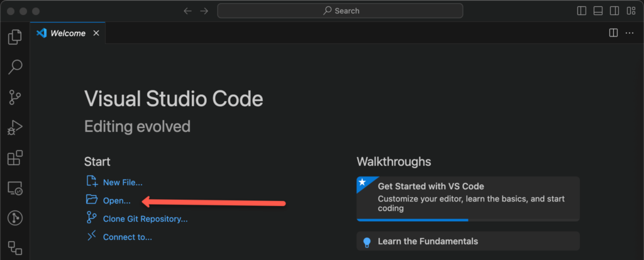Click the Search command center field
644x260 pixels.
tap(340, 11)
